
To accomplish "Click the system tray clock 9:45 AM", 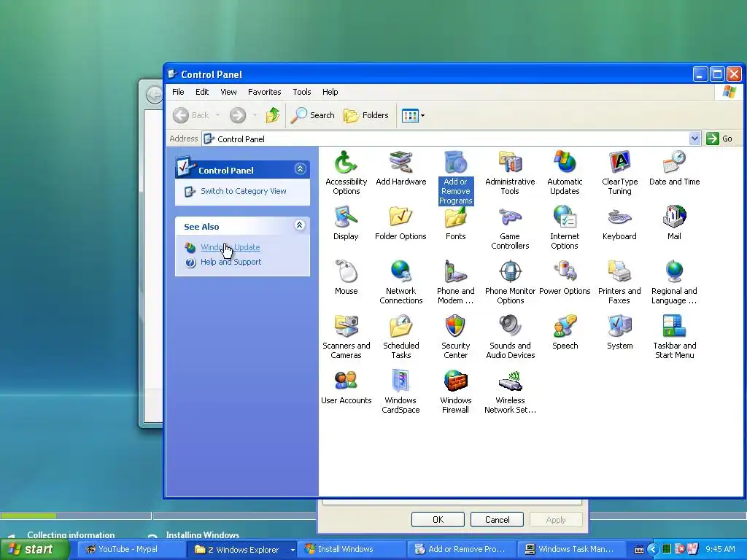I will point(720,549).
